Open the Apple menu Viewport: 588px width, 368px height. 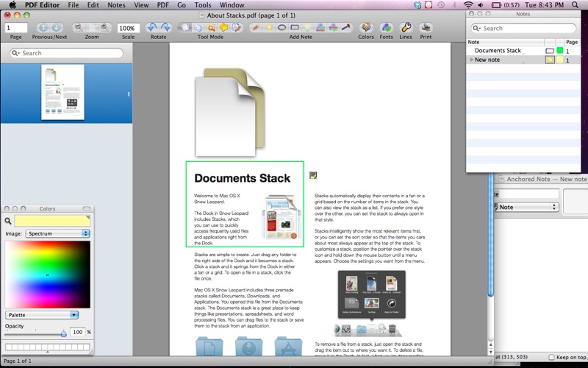point(12,5)
